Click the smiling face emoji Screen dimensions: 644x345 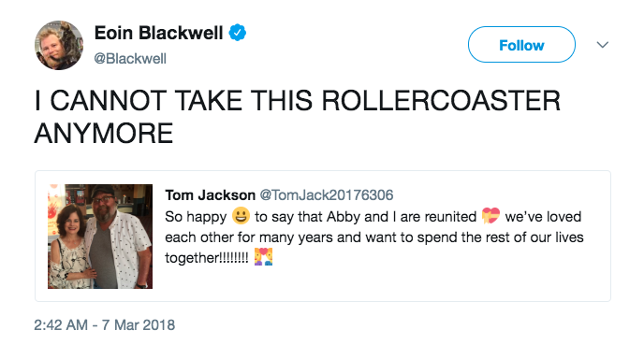241,216
